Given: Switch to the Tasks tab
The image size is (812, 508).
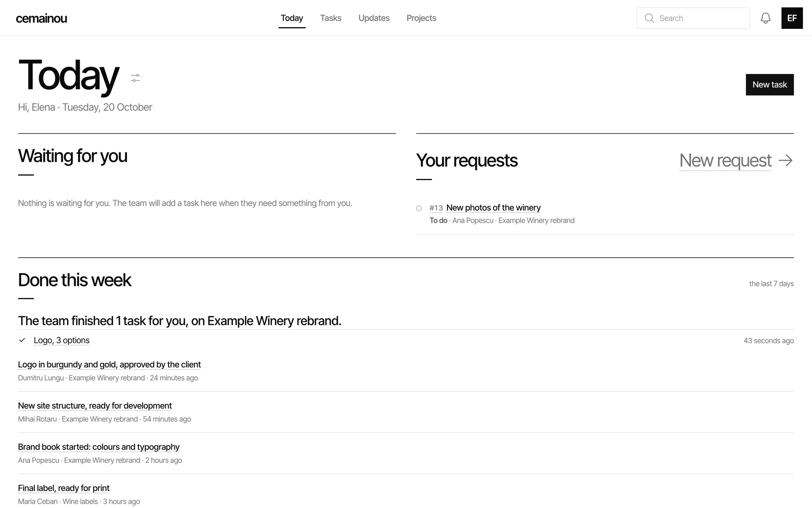Looking at the screenshot, I should tap(330, 18).
